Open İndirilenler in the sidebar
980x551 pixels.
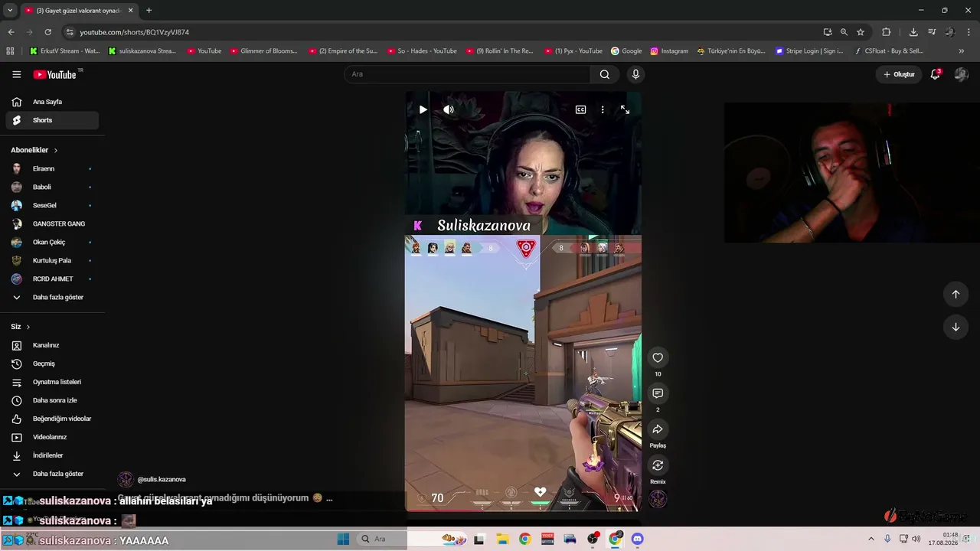(52, 455)
